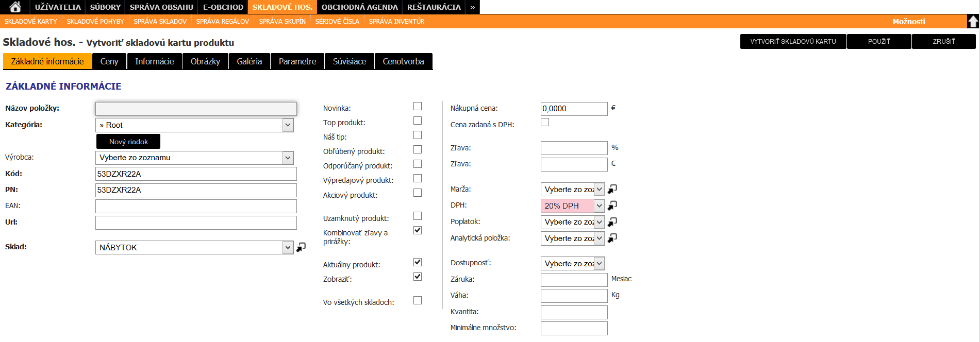Click the edit icon next to Sklad dropdown
This screenshot has width=980, height=342.
(301, 247)
